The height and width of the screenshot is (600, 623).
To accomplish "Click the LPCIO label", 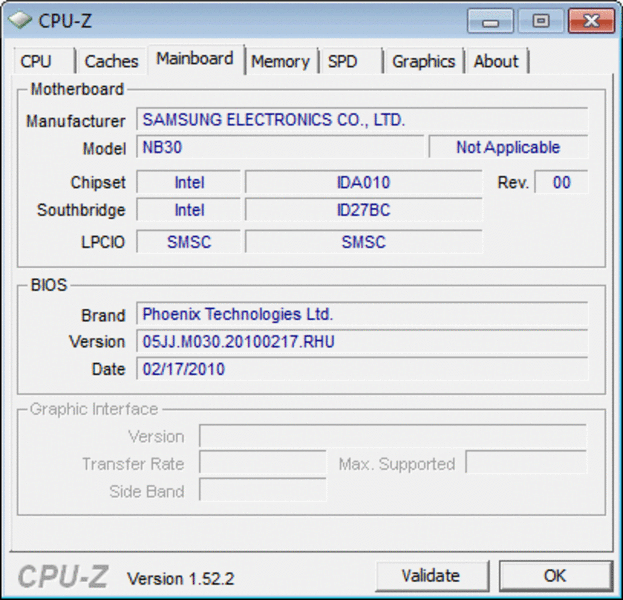I will point(103,242).
